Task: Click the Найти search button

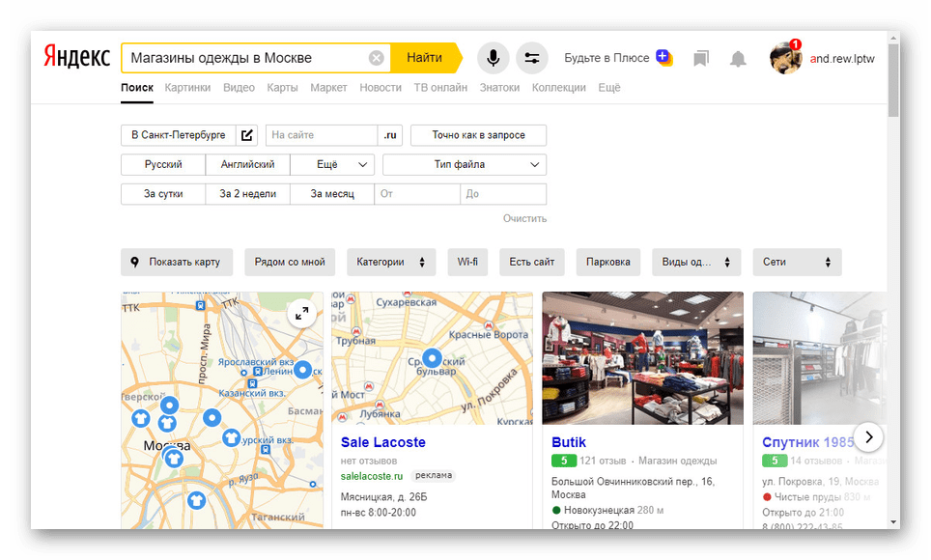Action: click(x=425, y=58)
